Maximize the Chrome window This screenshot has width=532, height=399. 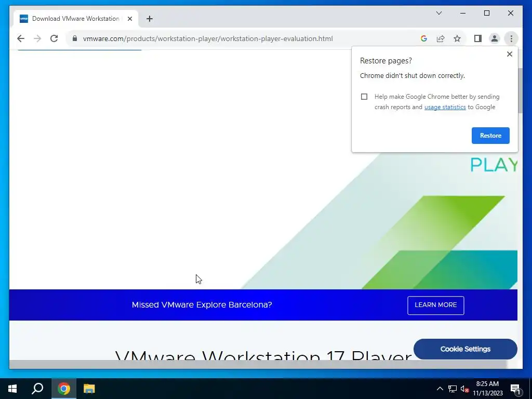tap(486, 13)
